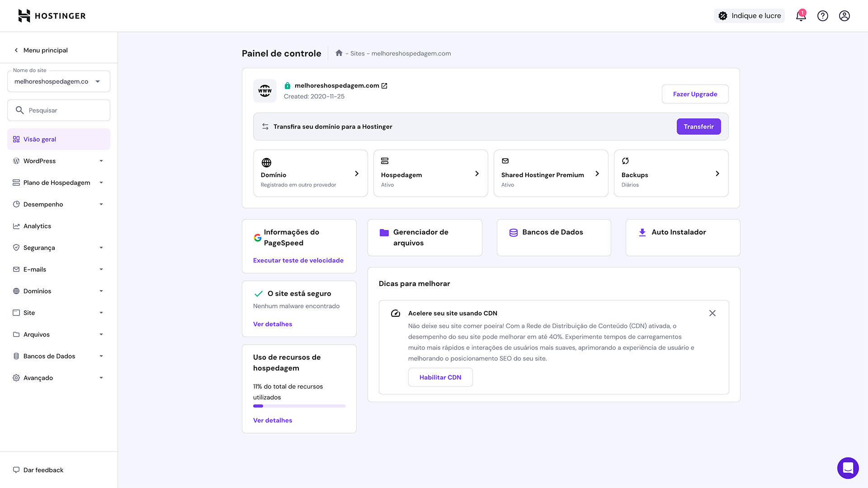The width and height of the screenshot is (868, 488).
Task: Expand the Site menu arrow
Action: pyautogui.click(x=101, y=313)
